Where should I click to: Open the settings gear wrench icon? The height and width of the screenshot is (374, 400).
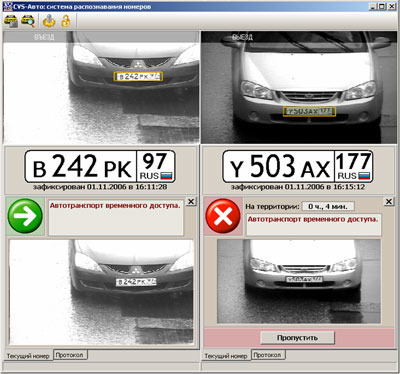click(49, 21)
